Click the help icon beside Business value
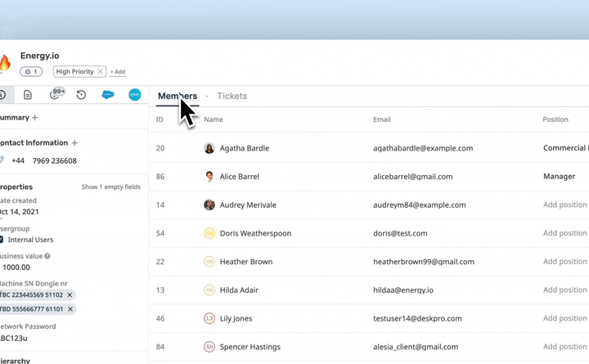The image size is (589, 364). click(x=47, y=256)
